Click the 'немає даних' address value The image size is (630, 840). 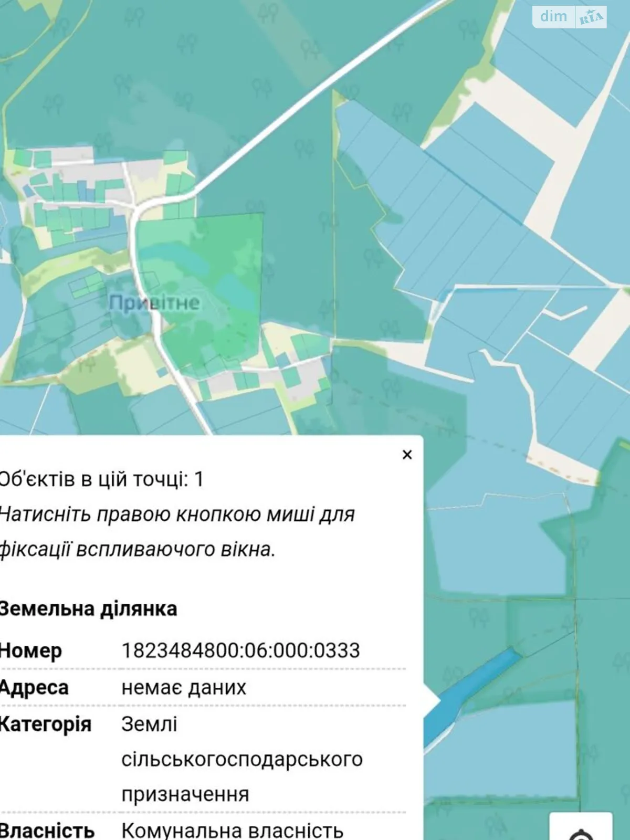click(184, 687)
